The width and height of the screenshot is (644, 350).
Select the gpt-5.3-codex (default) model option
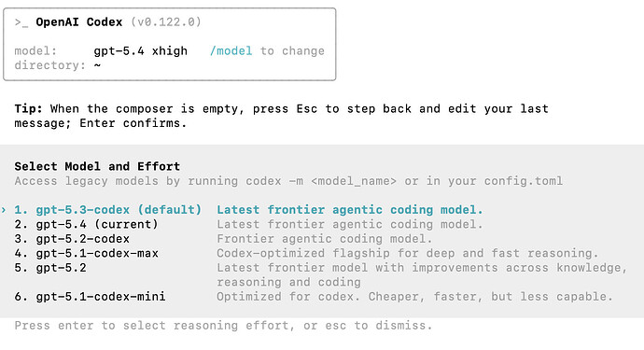click(x=108, y=210)
